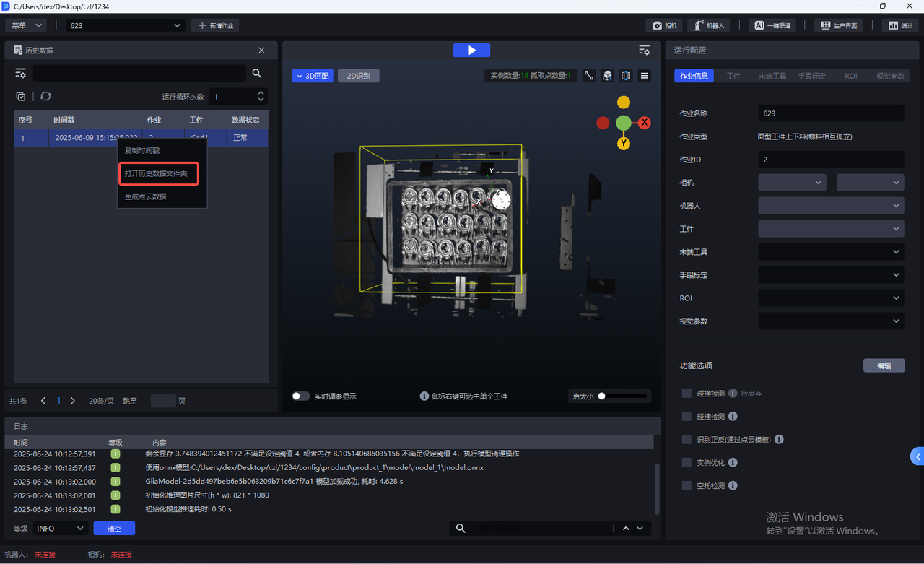Click the connected-nodes path icon in viewer
Viewport: 924px width, 564px height.
[x=589, y=76]
